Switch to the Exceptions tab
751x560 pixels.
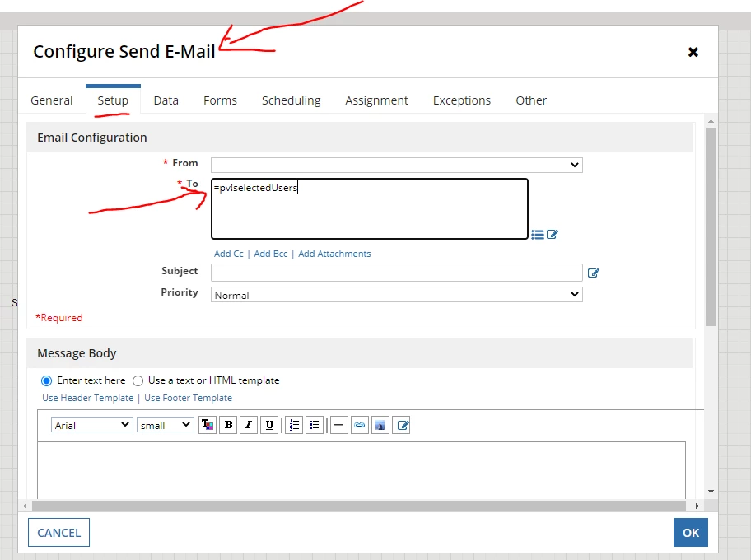click(x=462, y=100)
